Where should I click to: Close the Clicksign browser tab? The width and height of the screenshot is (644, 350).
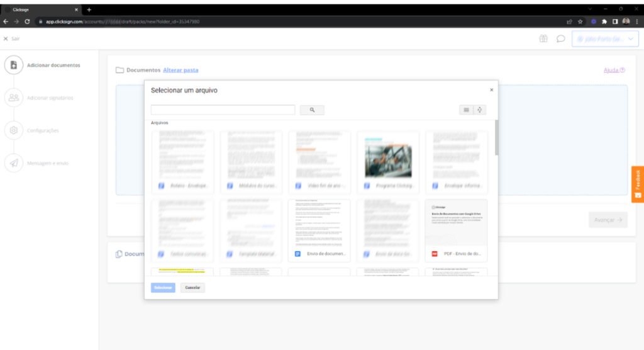tap(76, 9)
